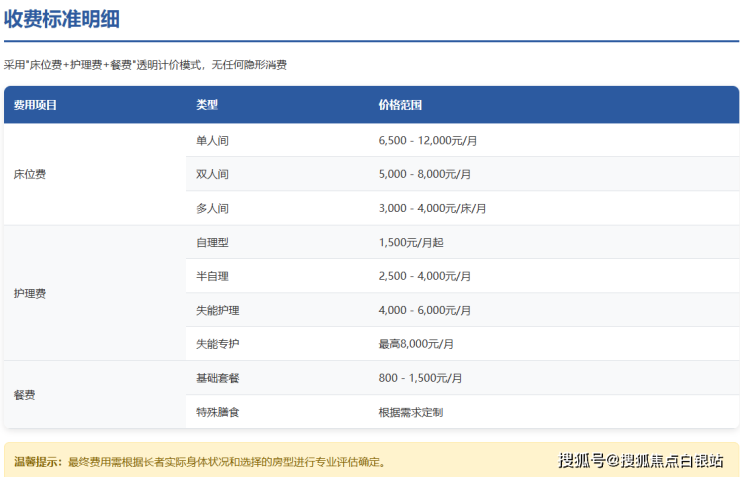Click the 温馨提示 notice banner

pyautogui.click(x=200, y=462)
